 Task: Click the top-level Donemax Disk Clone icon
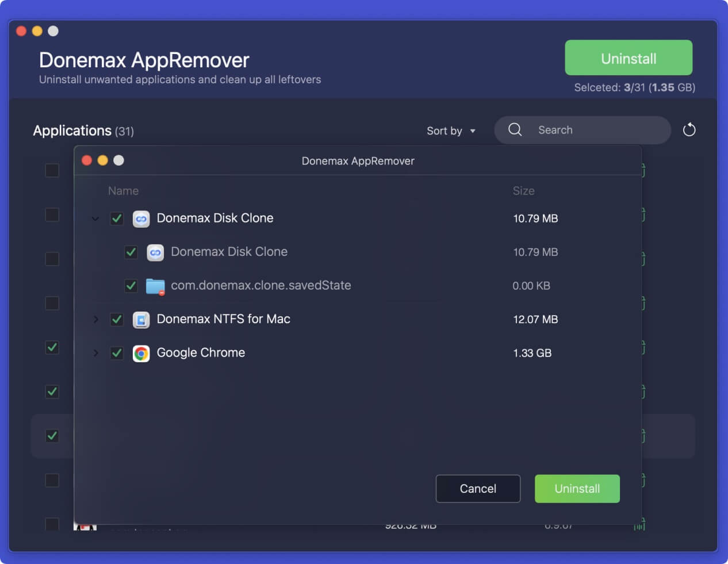pos(141,218)
